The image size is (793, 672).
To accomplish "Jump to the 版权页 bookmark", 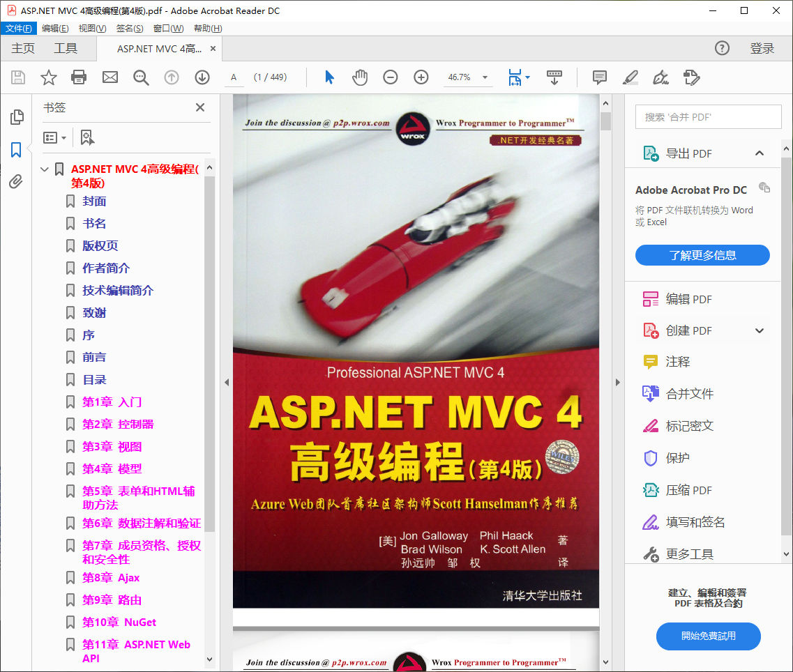I will (x=100, y=246).
